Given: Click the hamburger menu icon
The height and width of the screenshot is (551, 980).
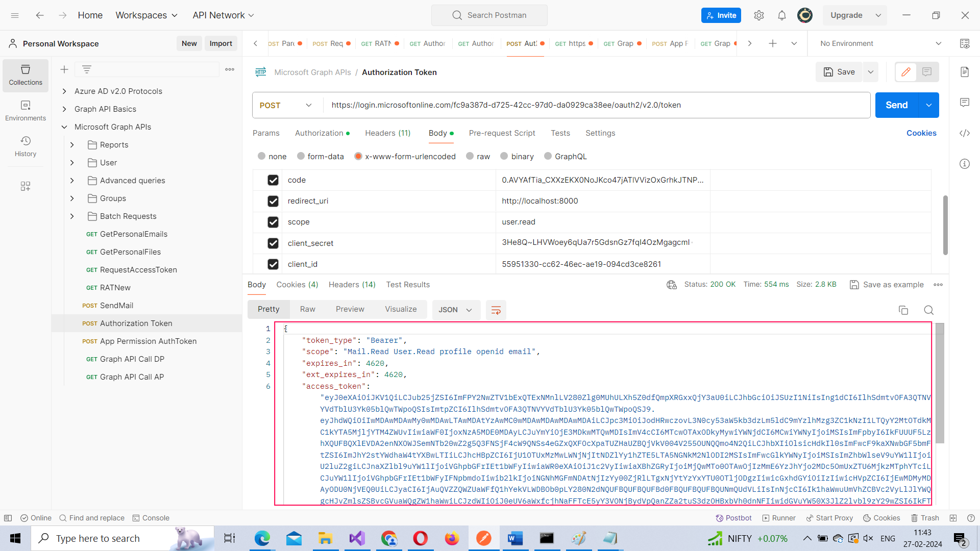Looking at the screenshot, I should pyautogui.click(x=15, y=15).
